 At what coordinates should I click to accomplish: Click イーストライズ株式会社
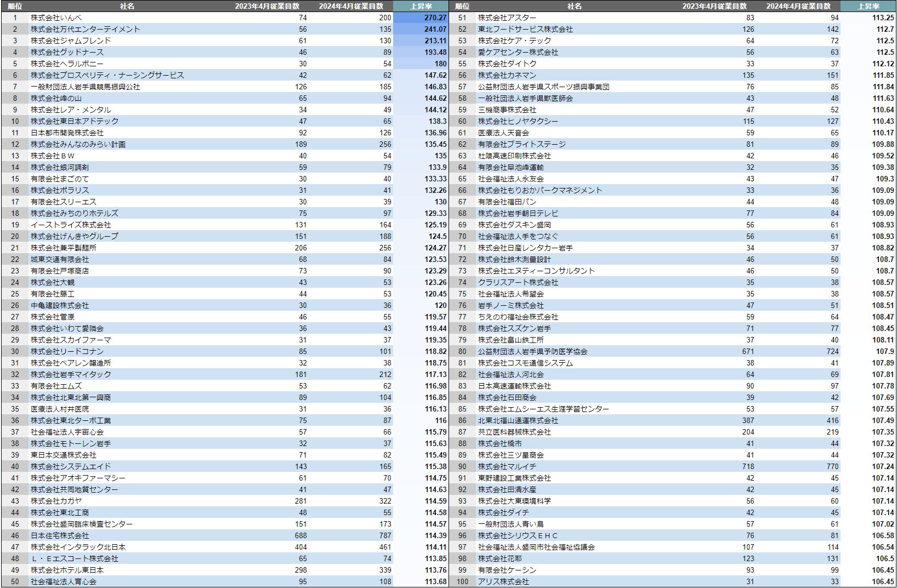(x=71, y=225)
